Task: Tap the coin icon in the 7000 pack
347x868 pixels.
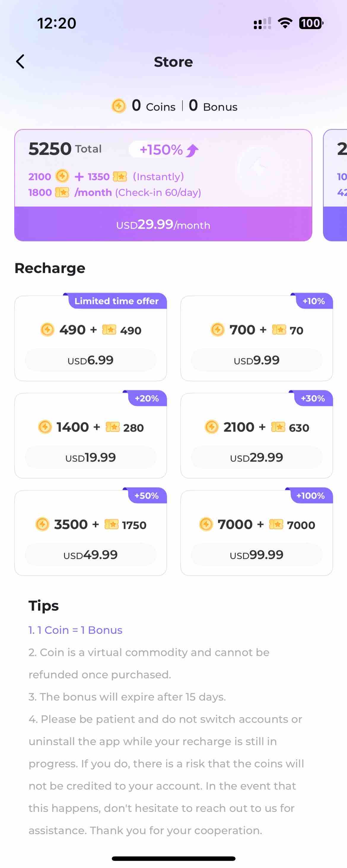Action: point(206,524)
